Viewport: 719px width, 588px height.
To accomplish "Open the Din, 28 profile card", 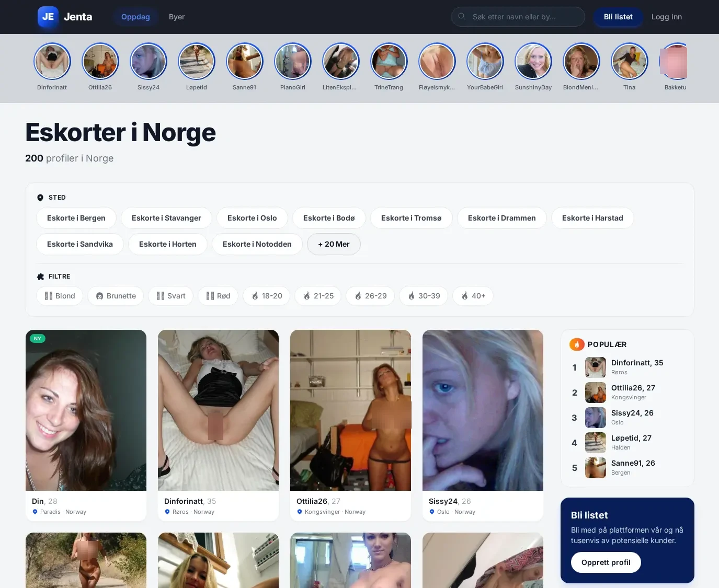I will (86, 425).
